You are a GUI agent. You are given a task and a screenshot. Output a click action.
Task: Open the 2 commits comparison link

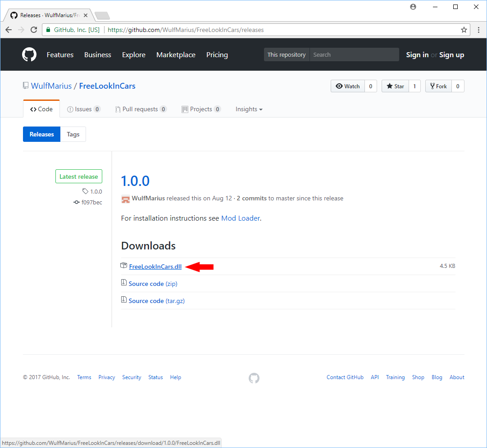251,199
